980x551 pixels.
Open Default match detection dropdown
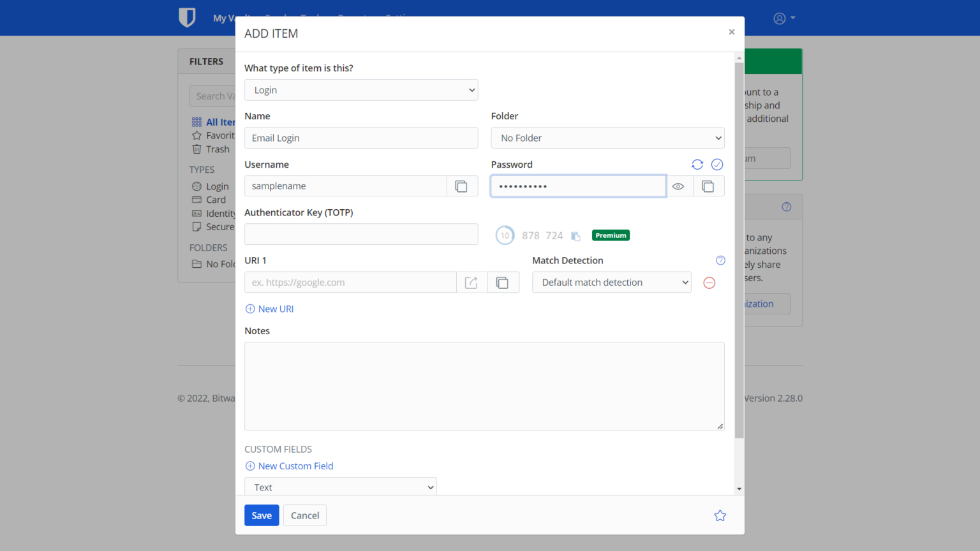click(x=611, y=283)
